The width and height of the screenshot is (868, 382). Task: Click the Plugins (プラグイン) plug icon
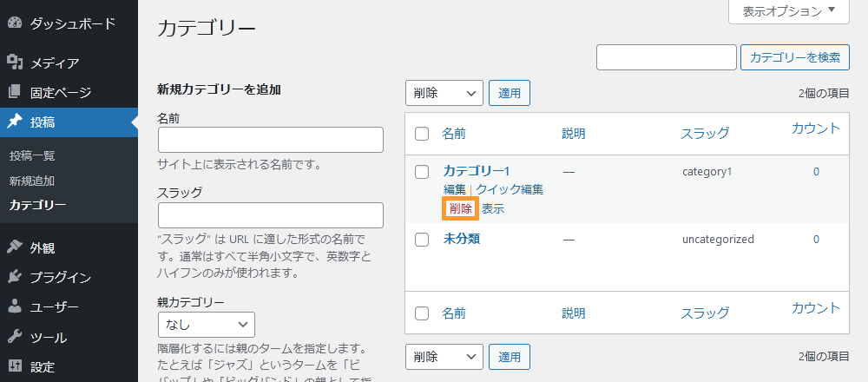pyautogui.click(x=15, y=277)
